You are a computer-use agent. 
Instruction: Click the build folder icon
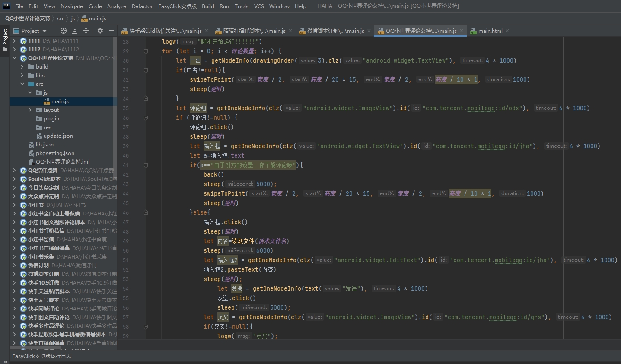click(31, 67)
